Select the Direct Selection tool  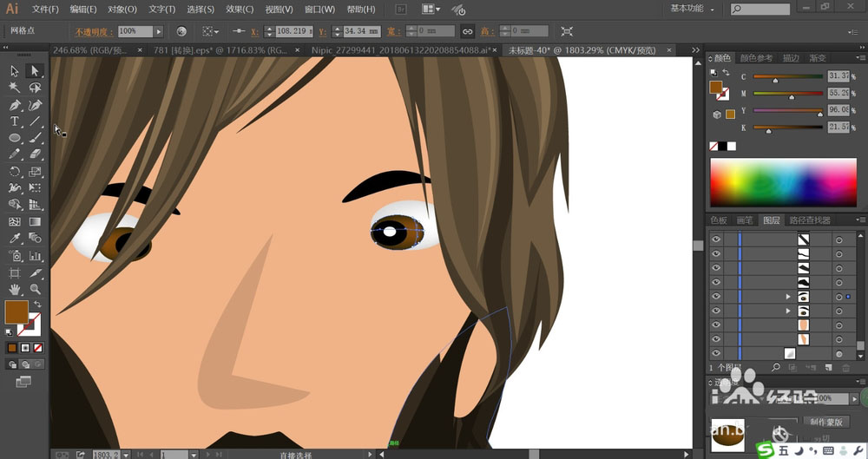(36, 71)
